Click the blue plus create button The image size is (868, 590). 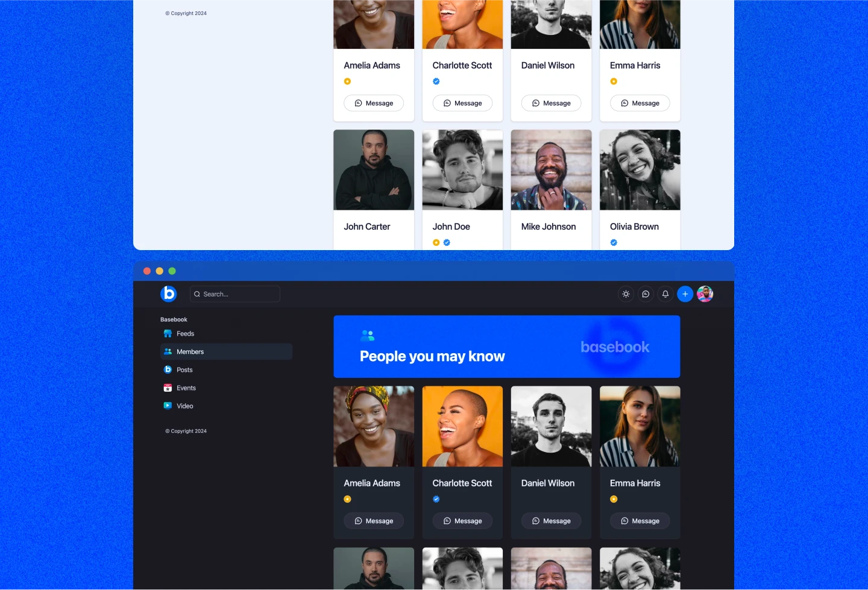685,294
